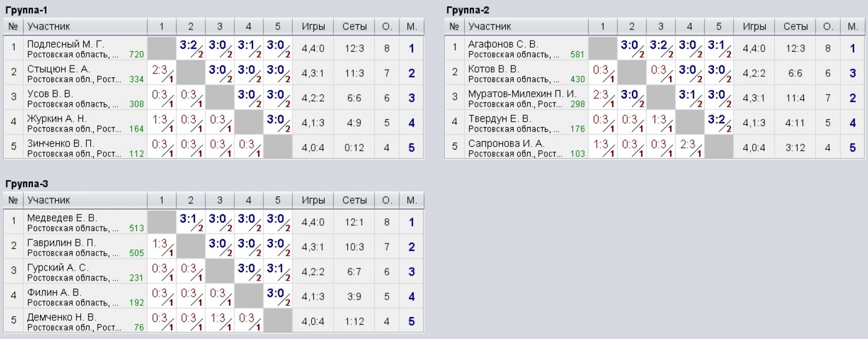This screenshot has width=868, height=339.
Task: Click the Группа-3 title
Action: pyautogui.click(x=27, y=184)
